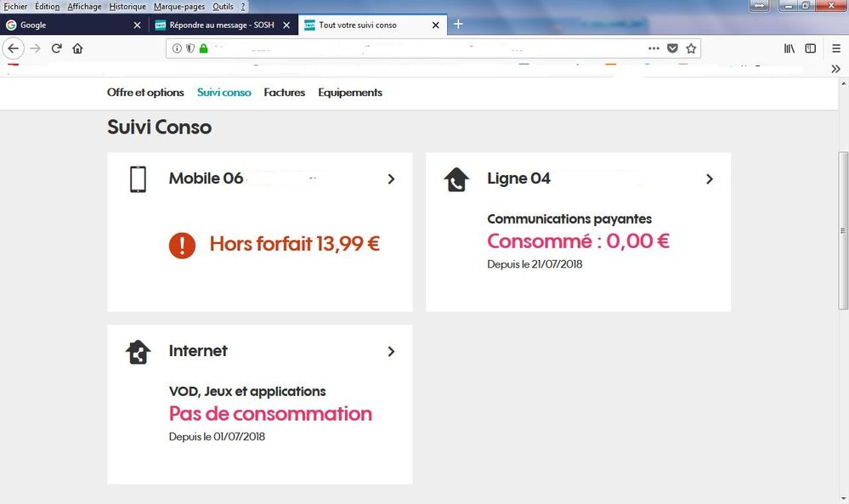The width and height of the screenshot is (849, 504).
Task: Click the green padlock security icon
Action: point(203,48)
